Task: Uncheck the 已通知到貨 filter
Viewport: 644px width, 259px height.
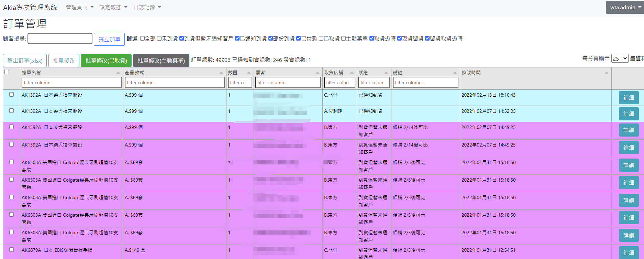Action: [x=237, y=39]
